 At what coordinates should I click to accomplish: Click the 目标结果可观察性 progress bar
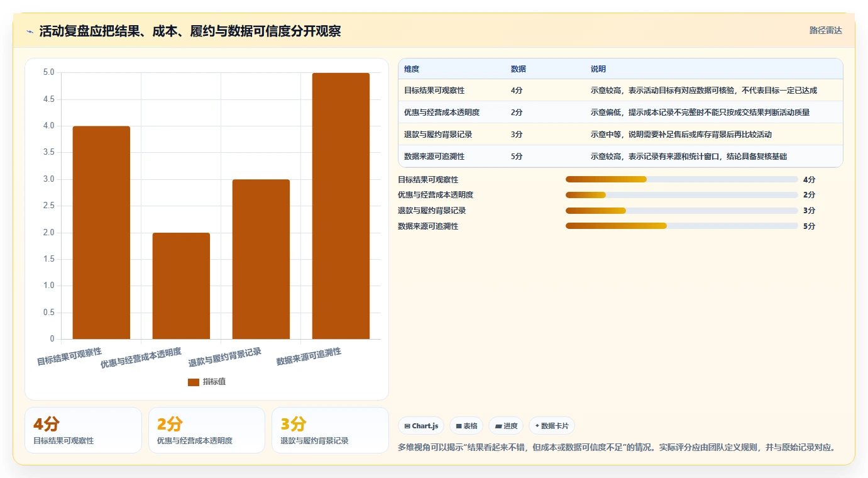[682, 179]
